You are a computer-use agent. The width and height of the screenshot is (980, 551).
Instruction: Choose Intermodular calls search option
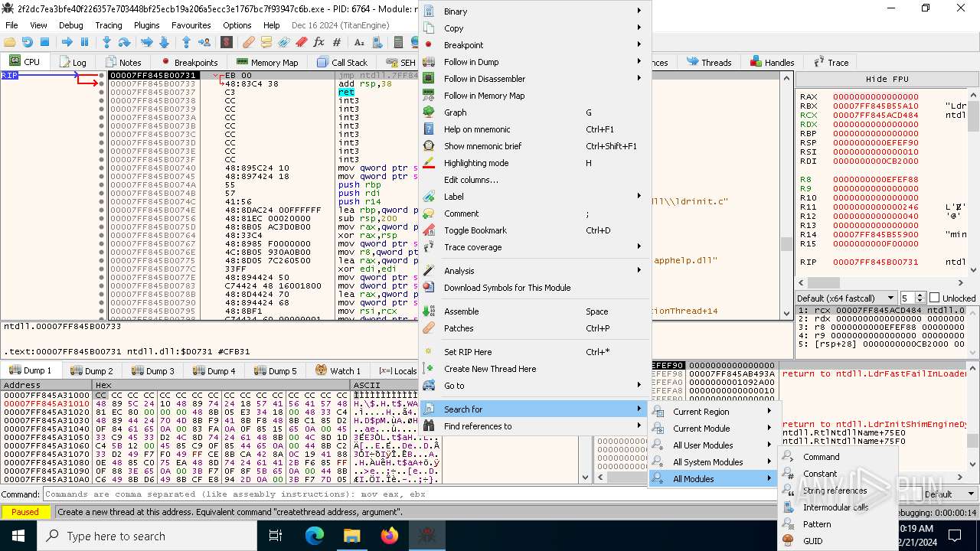[x=838, y=507]
